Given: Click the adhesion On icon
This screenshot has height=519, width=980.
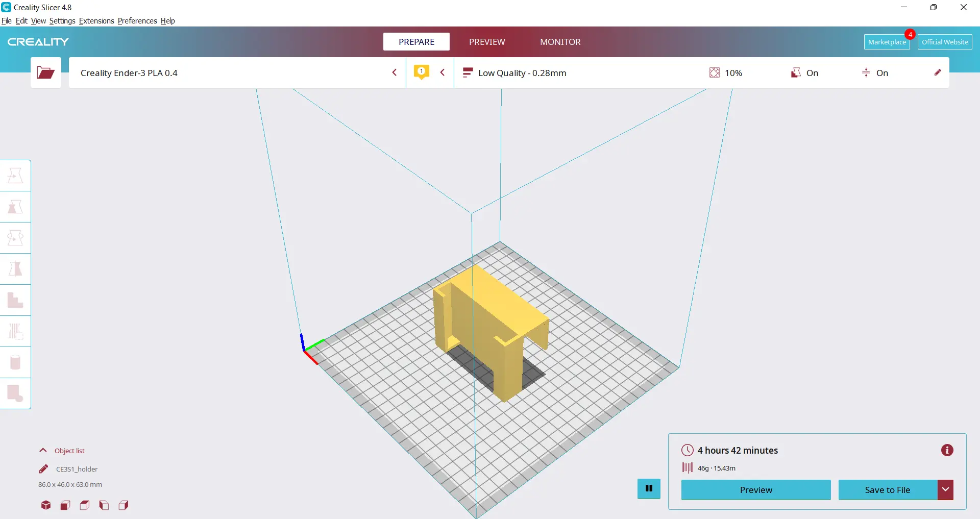Looking at the screenshot, I should tap(866, 73).
